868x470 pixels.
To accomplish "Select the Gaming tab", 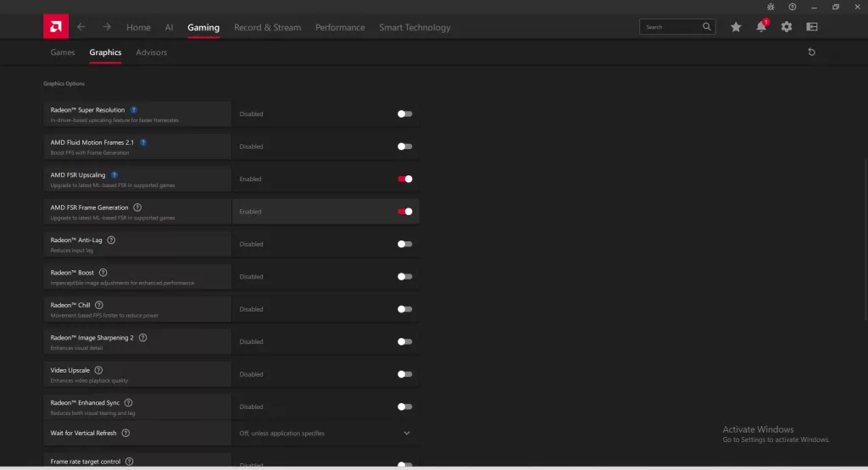I will click(x=203, y=27).
